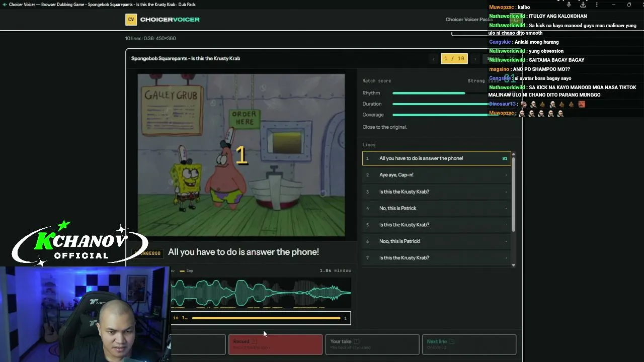This screenshot has height=362, width=644.
Task: Click the lines list scroll-up arrow
Action: tap(513, 154)
